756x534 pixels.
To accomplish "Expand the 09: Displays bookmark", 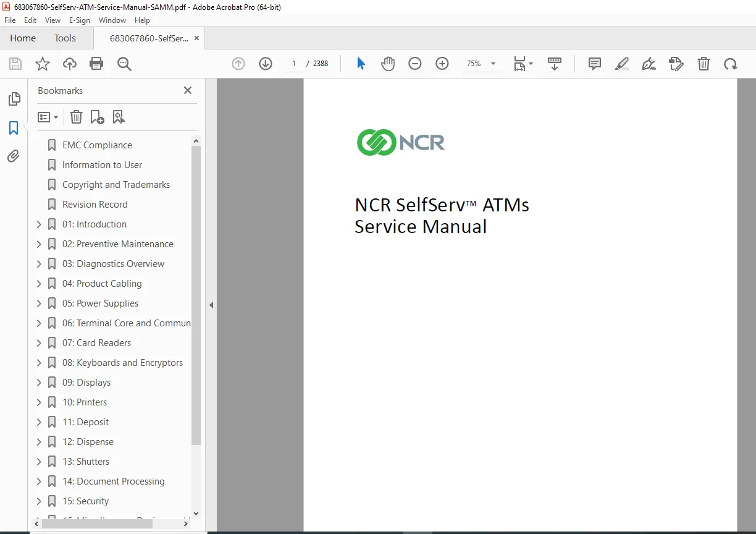I will [39, 383].
